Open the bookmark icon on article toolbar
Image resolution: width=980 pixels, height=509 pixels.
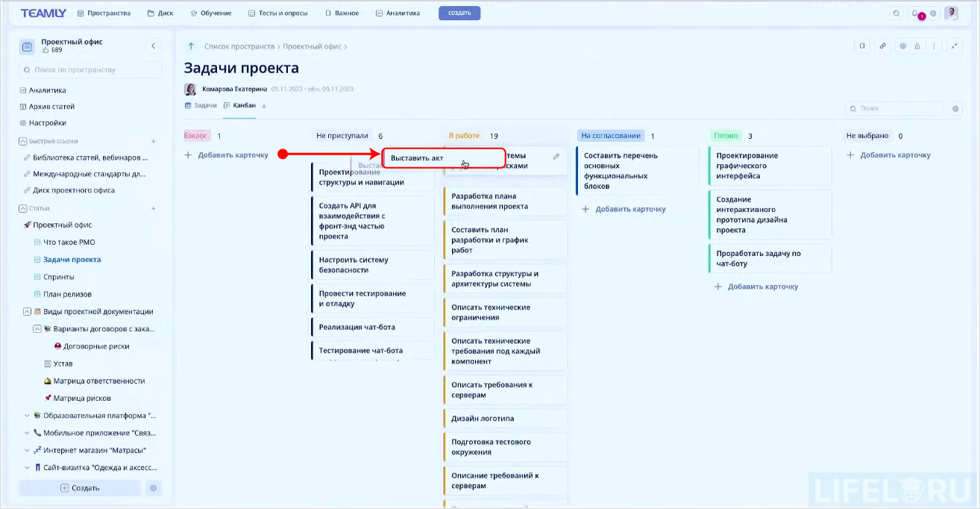point(862,46)
